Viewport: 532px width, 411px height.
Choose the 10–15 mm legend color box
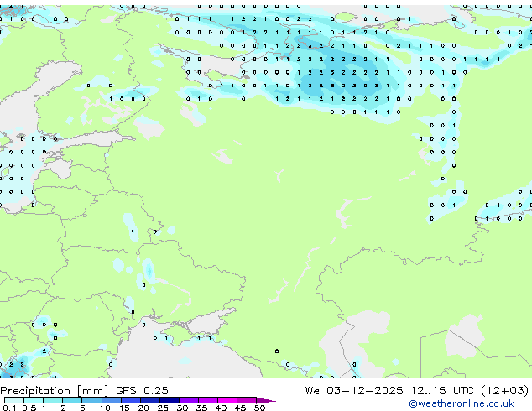click(111, 400)
